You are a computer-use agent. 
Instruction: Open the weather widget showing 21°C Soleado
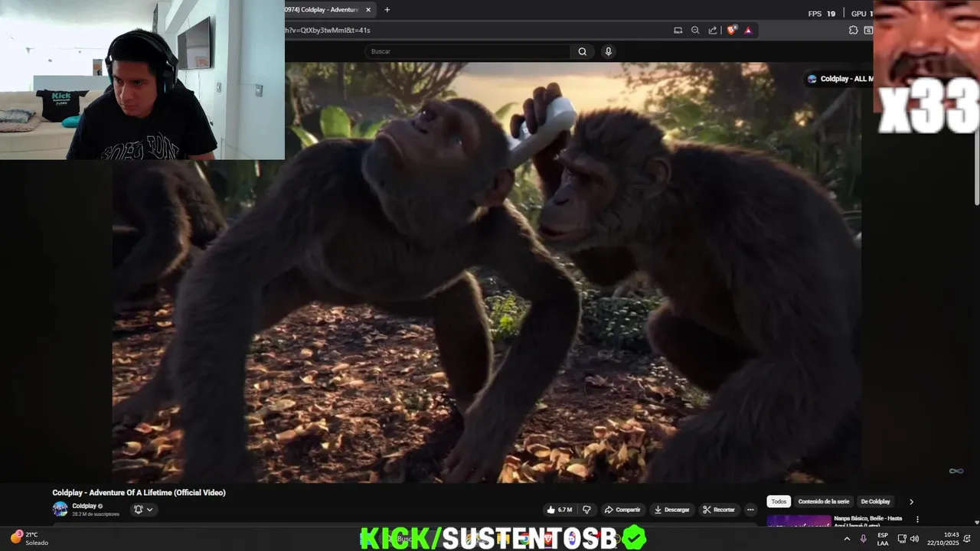tap(31, 538)
